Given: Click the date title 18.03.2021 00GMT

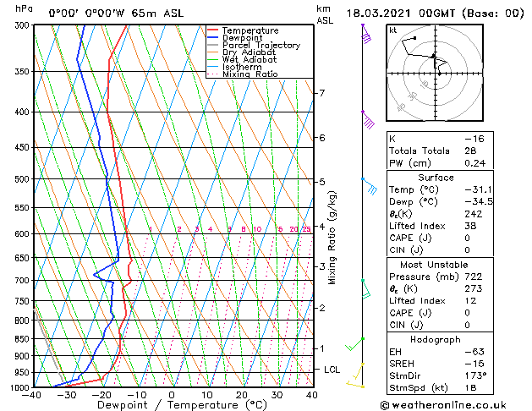Looking at the screenshot, I should pos(401,14).
